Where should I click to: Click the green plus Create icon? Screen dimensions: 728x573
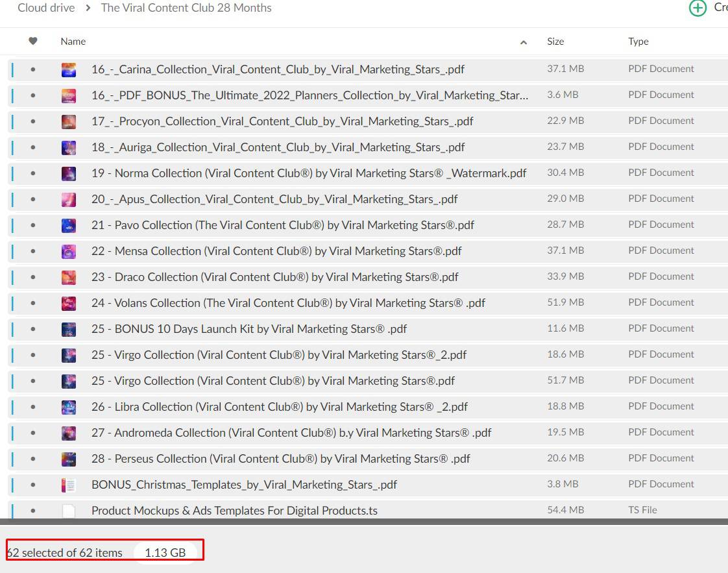[698, 8]
